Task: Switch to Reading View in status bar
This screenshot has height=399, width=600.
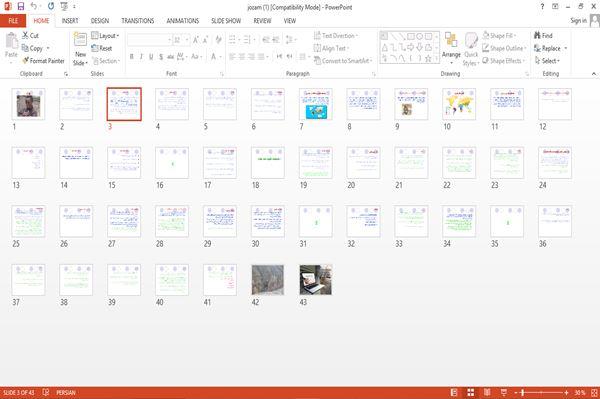Action: coord(487,392)
